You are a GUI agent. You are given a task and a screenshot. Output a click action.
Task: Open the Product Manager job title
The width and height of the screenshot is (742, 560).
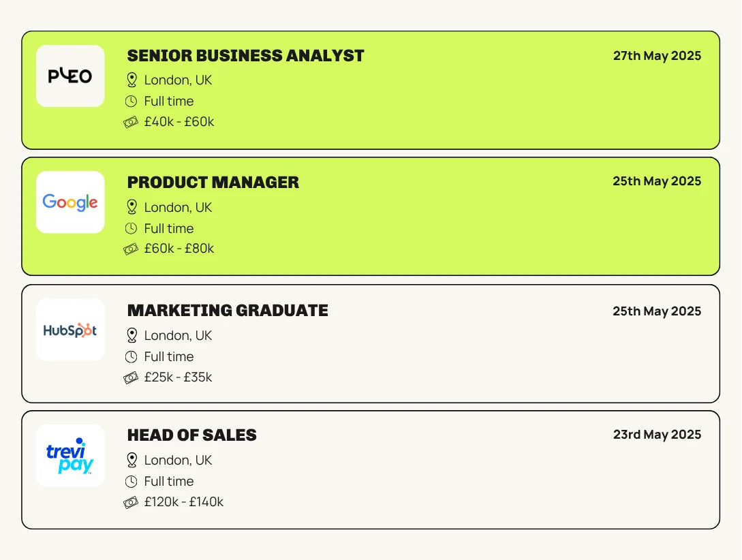213,183
